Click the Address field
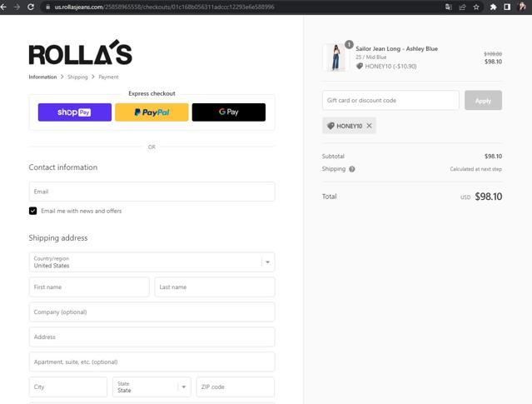 click(152, 337)
